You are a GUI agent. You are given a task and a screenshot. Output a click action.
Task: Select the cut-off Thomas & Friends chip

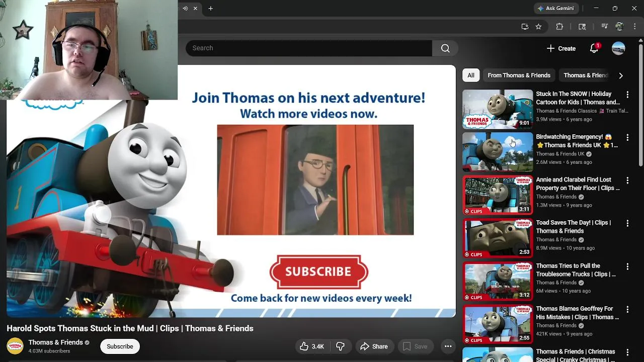pos(586,75)
